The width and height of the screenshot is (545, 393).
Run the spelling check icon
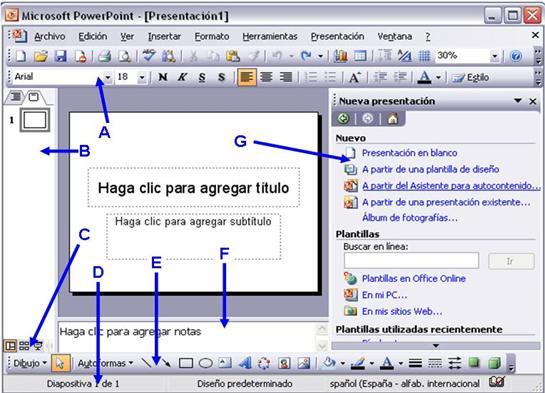coord(148,55)
